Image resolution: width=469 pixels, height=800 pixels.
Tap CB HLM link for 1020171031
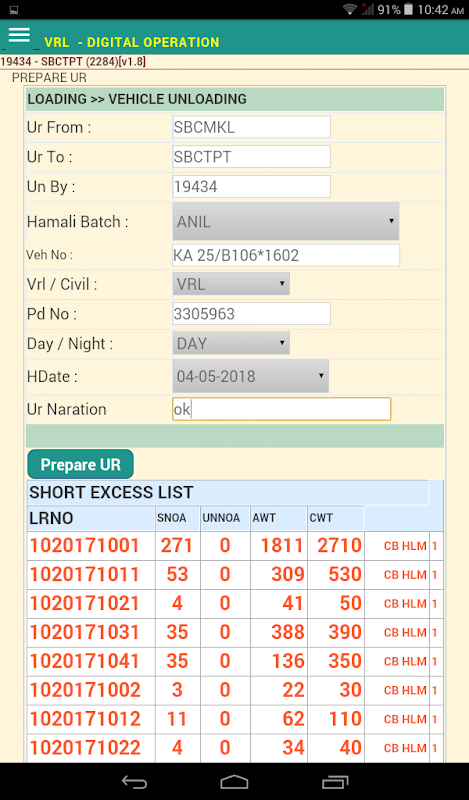[x=405, y=633]
